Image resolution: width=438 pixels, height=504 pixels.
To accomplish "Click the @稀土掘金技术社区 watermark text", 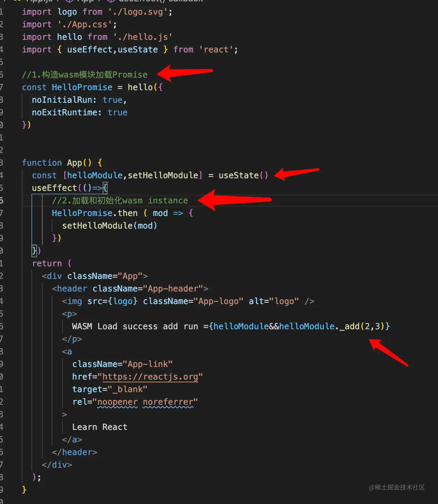I will click(396, 488).
